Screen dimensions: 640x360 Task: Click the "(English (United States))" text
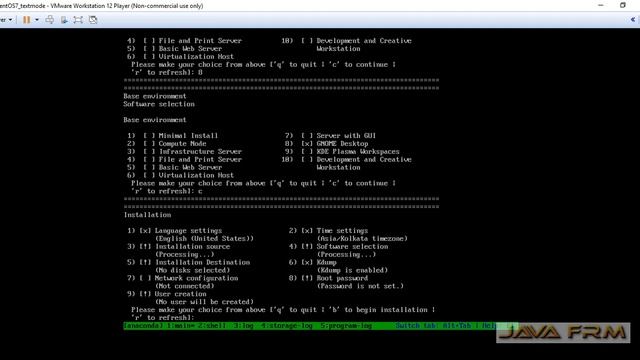(204, 239)
